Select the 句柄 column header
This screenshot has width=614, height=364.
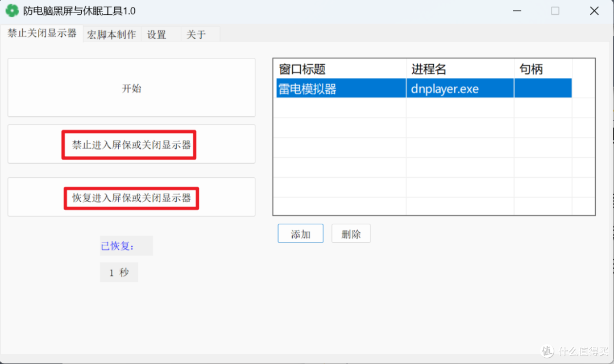tap(543, 69)
